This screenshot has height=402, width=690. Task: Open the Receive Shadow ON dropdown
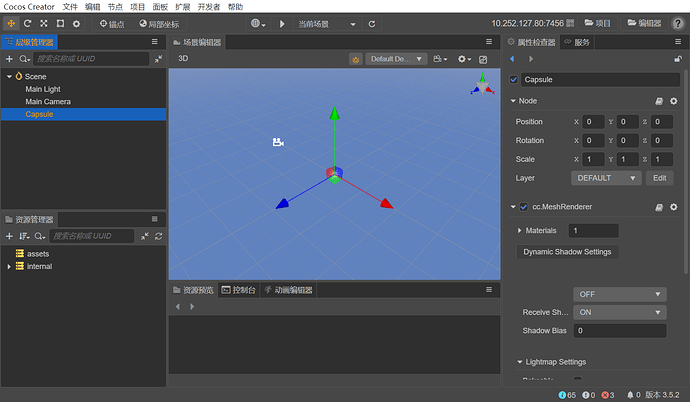(x=620, y=312)
